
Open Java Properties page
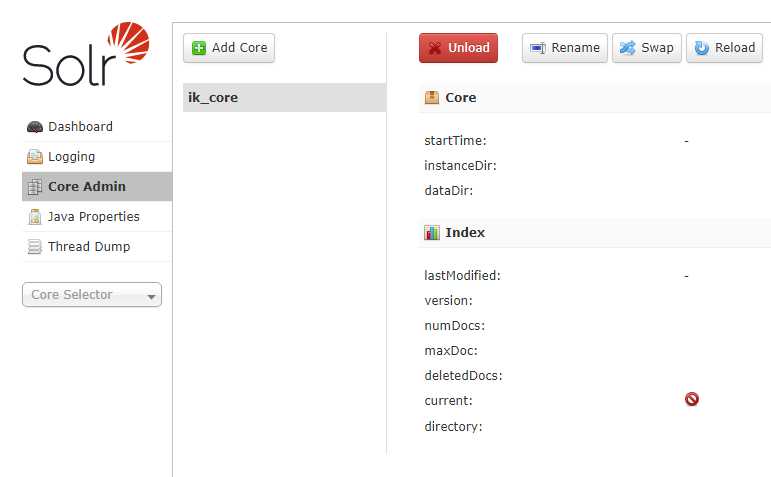pos(97,217)
